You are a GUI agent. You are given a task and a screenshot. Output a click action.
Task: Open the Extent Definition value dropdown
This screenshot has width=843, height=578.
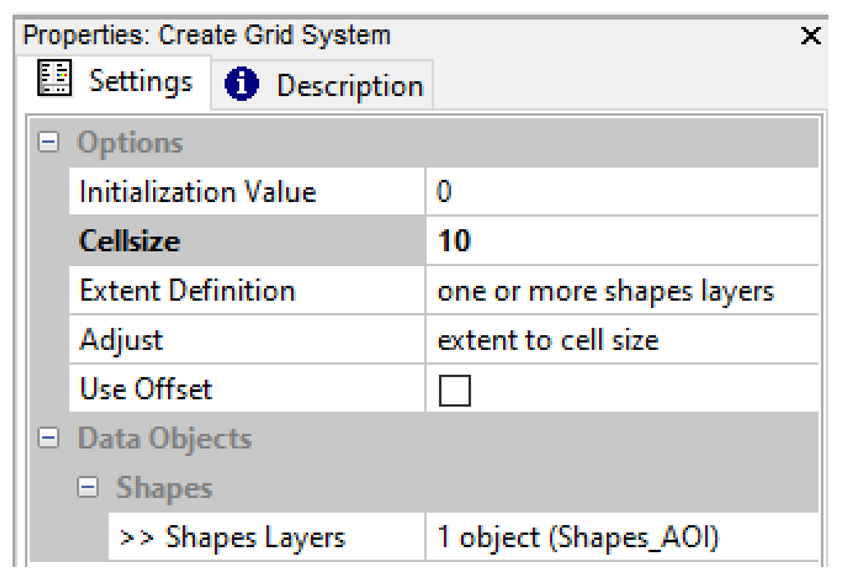tap(620, 291)
